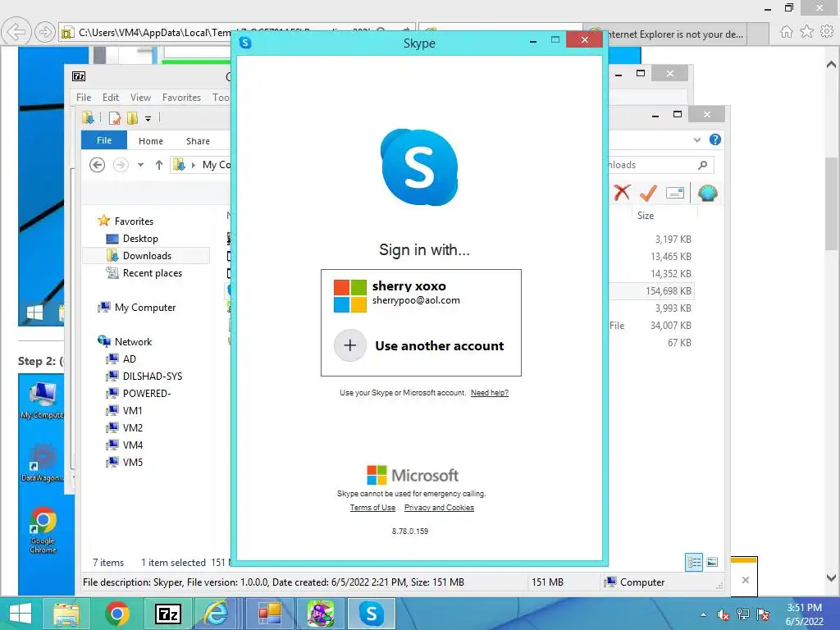Click the Size column header
Image resolution: width=840 pixels, height=630 pixels.
[646, 216]
